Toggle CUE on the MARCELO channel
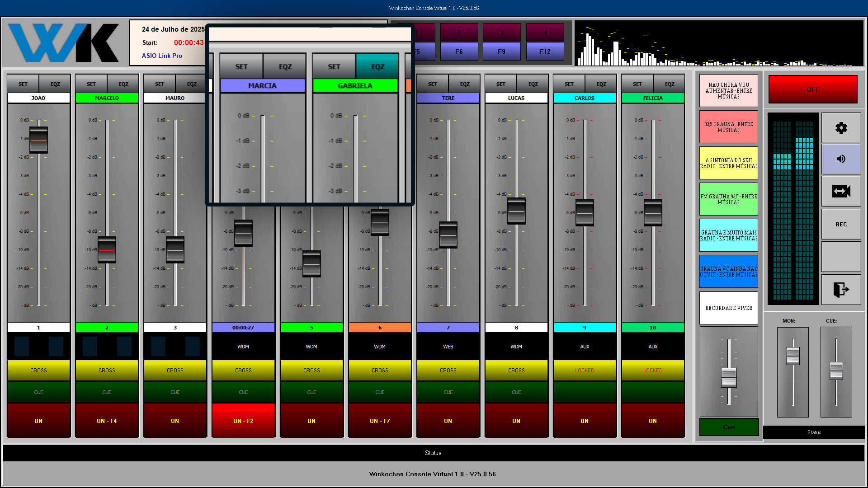This screenshot has width=868, height=488. click(107, 392)
